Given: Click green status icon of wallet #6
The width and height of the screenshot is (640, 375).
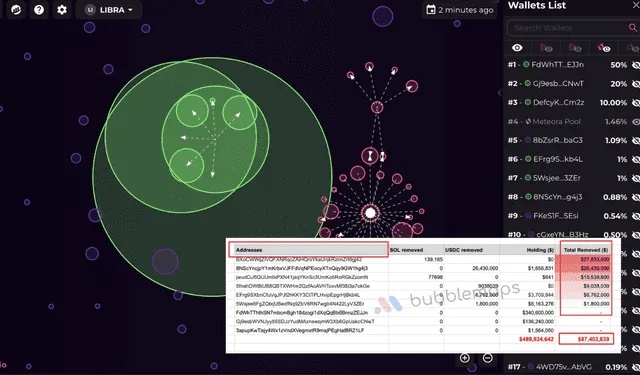Looking at the screenshot, I should tap(528, 159).
